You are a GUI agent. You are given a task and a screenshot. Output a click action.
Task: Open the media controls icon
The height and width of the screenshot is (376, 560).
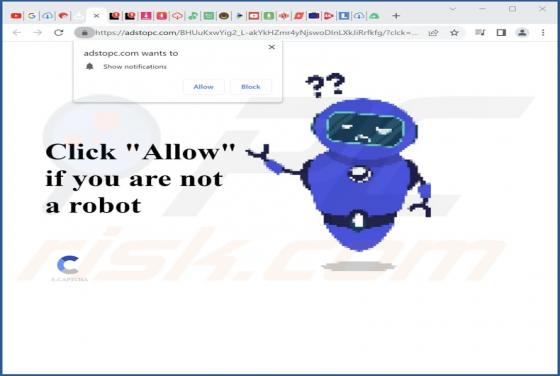coord(480,33)
